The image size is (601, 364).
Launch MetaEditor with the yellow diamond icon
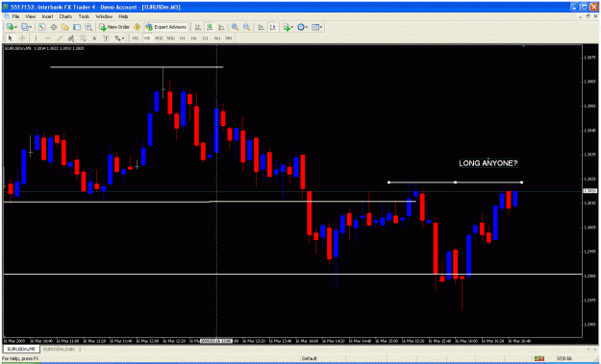point(137,27)
